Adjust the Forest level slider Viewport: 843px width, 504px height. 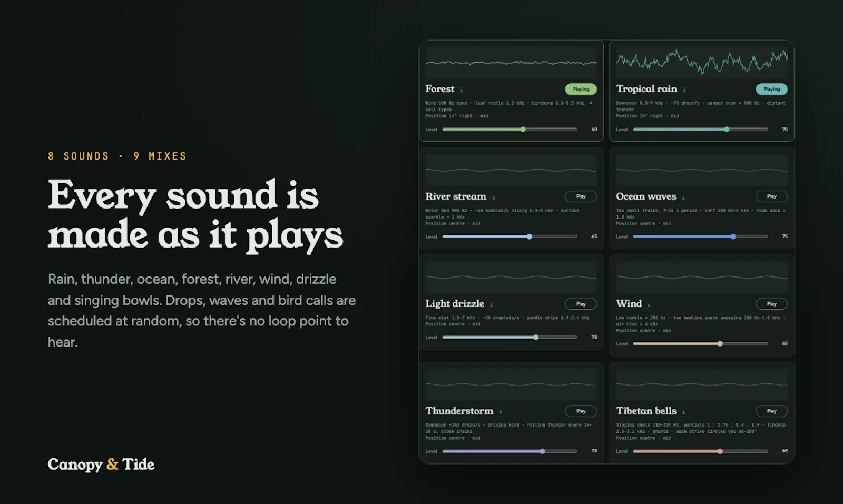[x=509, y=129]
